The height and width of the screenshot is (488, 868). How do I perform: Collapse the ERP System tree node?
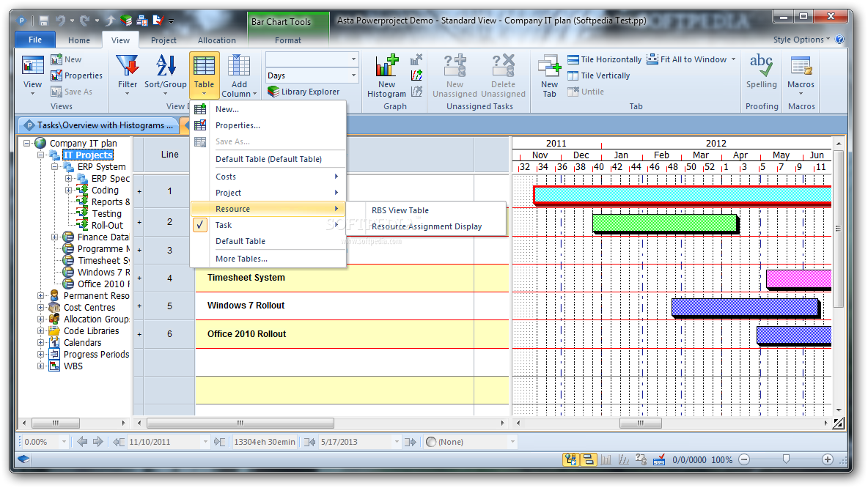coord(54,166)
